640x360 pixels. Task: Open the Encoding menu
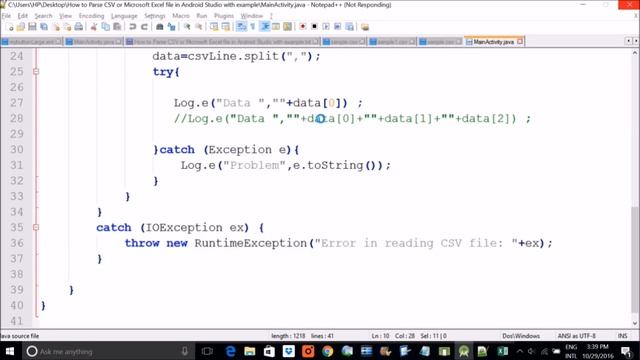pyautogui.click(x=91, y=16)
